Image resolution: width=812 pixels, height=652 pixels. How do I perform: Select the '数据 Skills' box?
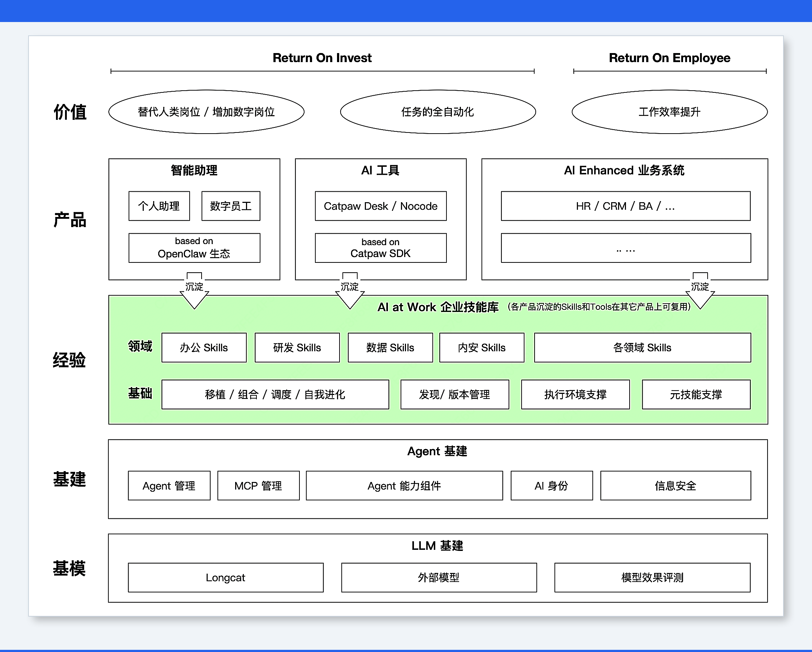click(x=390, y=347)
